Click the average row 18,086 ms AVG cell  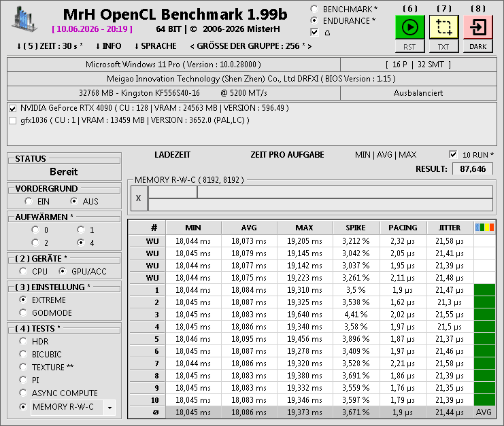coord(249,412)
